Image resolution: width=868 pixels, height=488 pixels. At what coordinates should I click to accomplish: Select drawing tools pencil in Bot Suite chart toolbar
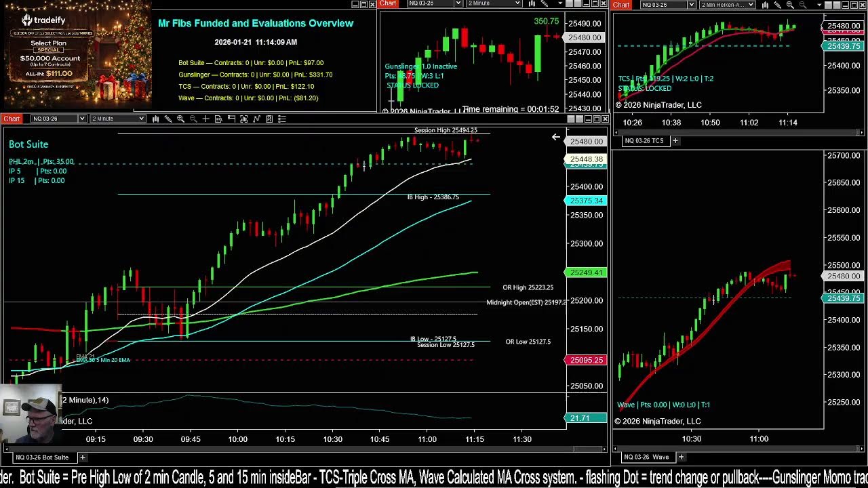coord(168,119)
